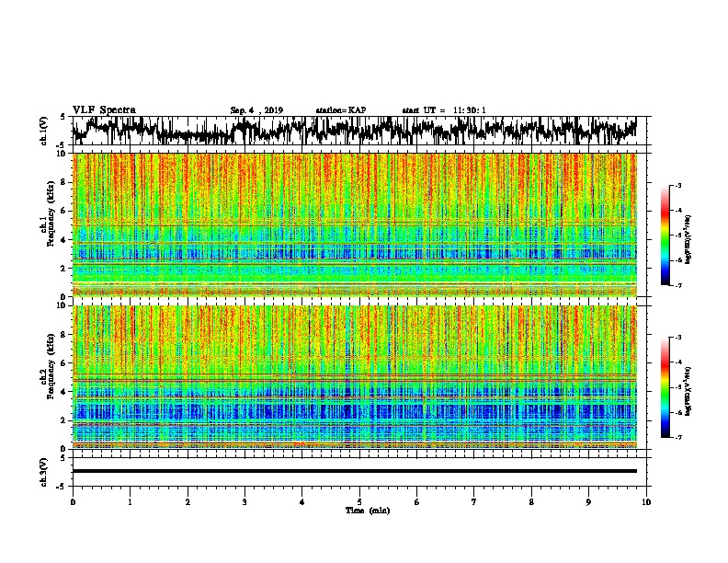This screenshot has width=728, height=563.
Task: Click the "station=KAP" label
Action: point(341,110)
